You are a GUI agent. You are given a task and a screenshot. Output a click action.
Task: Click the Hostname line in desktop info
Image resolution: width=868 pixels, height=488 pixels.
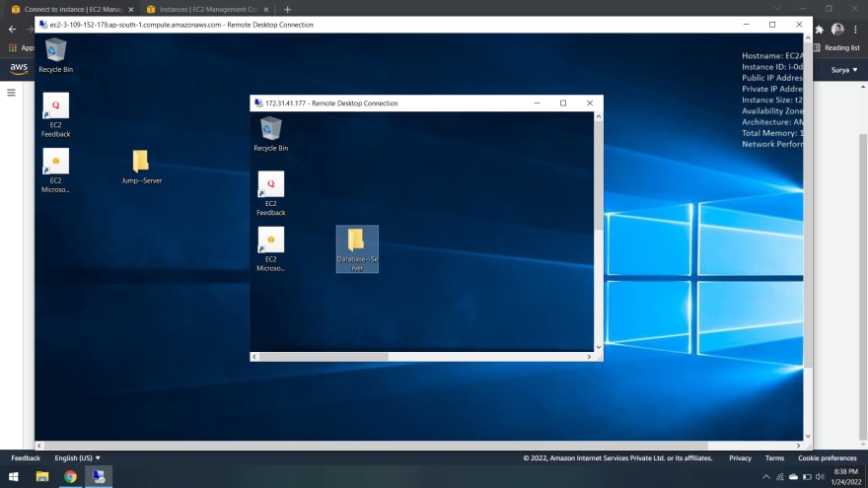(772, 55)
